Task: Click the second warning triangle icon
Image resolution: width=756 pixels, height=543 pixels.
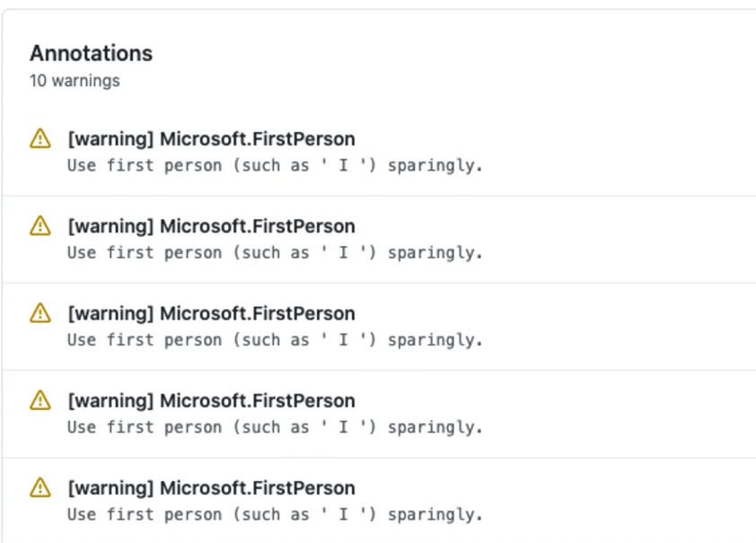Action: tap(40, 226)
